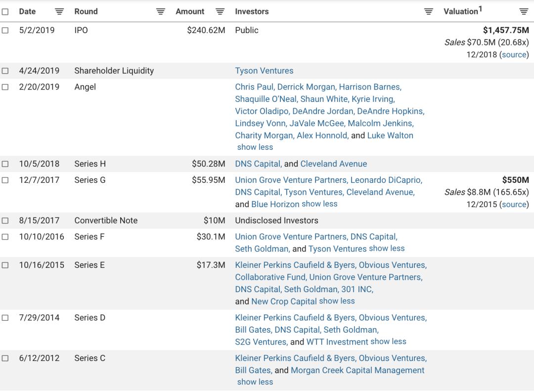Check the Shareholder Liquidity row checkbox
The width and height of the screenshot is (534, 392).
(x=5, y=71)
